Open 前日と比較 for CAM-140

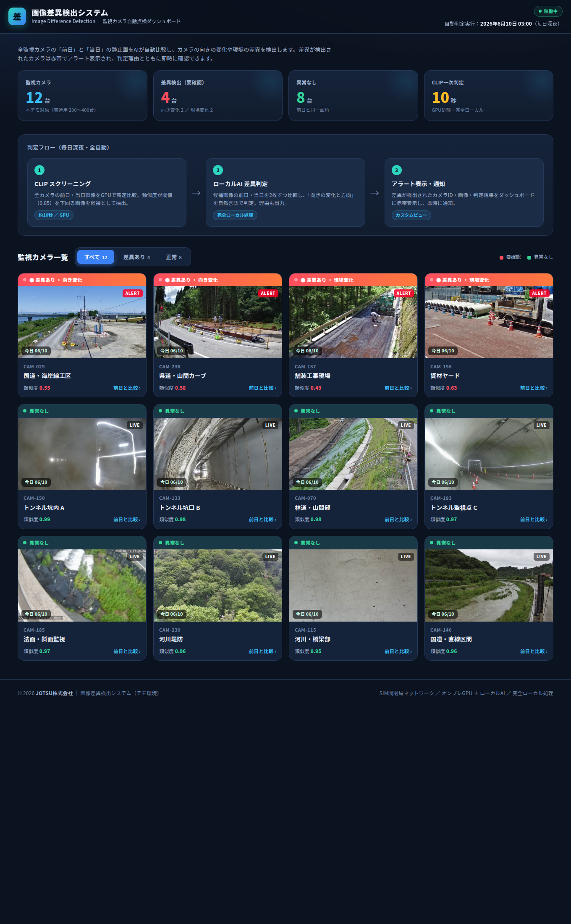click(x=534, y=651)
